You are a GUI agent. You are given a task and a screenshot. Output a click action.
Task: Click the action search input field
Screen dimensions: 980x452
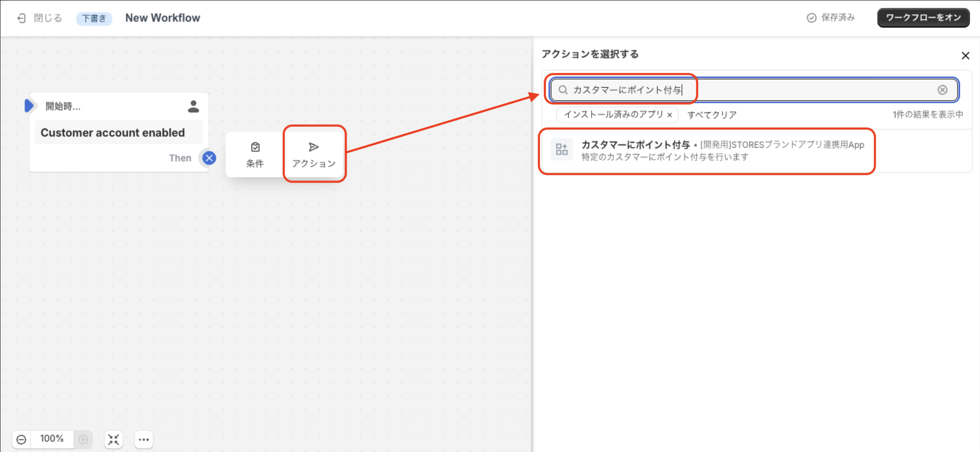click(744, 90)
